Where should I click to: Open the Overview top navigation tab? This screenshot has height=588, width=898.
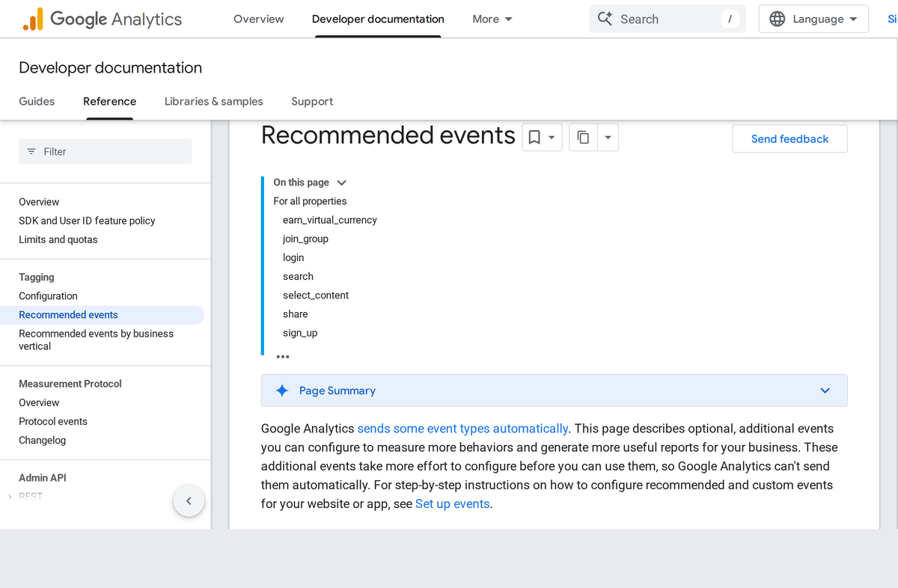[x=258, y=19]
